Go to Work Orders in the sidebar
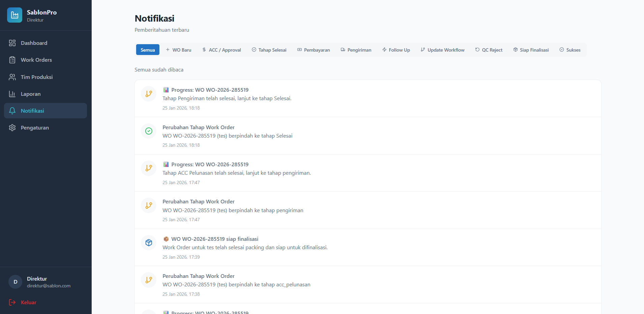This screenshot has width=644, height=314. (x=45, y=60)
